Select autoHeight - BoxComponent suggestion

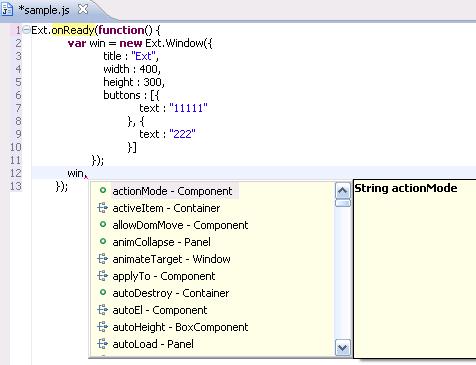pyautogui.click(x=180, y=327)
